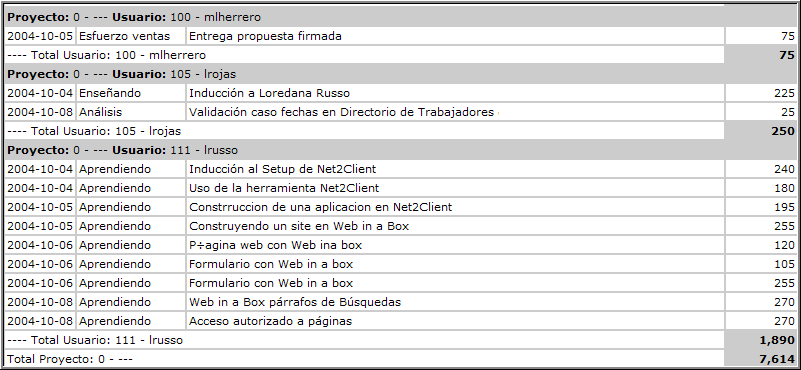Viewport: 801px width, 370px height.
Task: Click the 'Esfuerzo ventas' activity cell
Action: [131, 36]
